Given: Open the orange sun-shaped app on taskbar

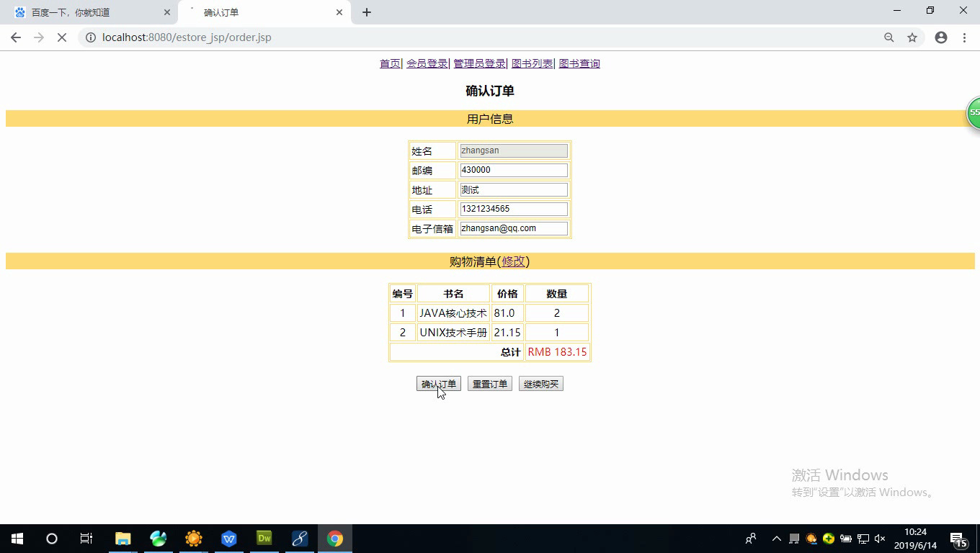Looking at the screenshot, I should point(193,539).
